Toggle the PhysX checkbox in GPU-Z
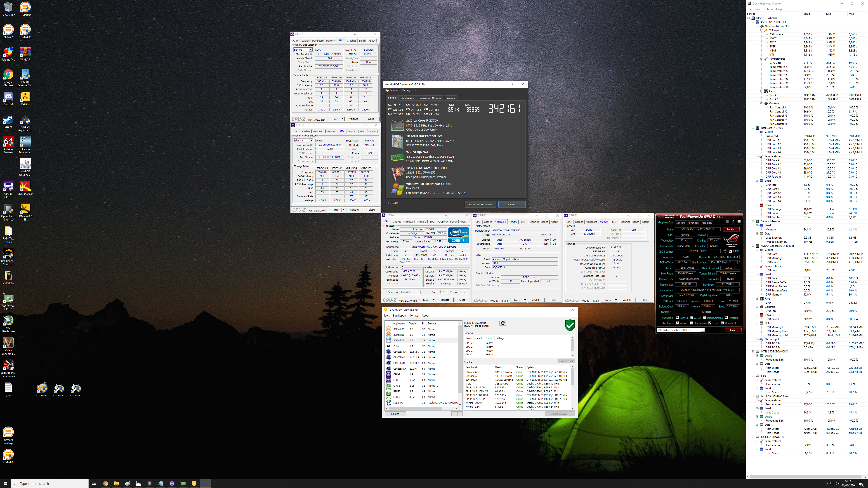This screenshot has height=488, width=868. pyautogui.click(x=710, y=323)
